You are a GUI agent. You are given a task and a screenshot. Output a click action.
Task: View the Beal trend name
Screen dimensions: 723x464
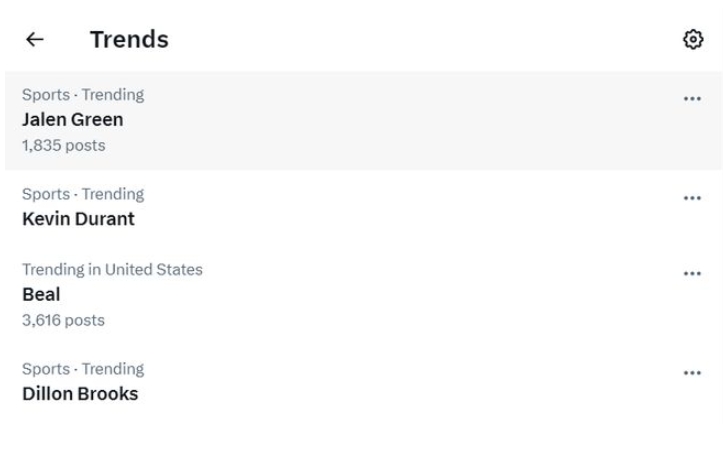point(41,295)
